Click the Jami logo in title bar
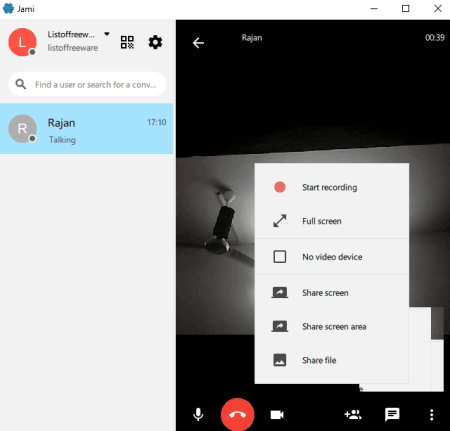Screen dimensions: 450x431 (8, 8)
